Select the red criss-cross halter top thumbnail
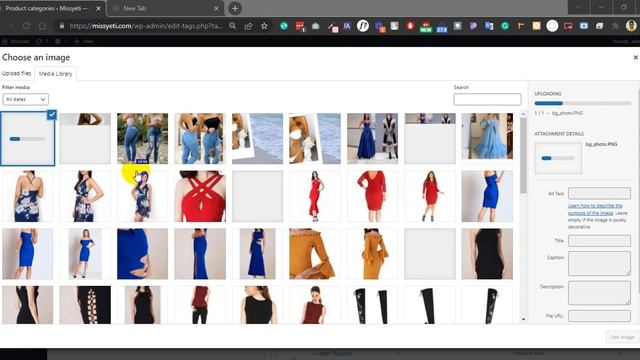This screenshot has height=360, width=640. click(x=200, y=196)
